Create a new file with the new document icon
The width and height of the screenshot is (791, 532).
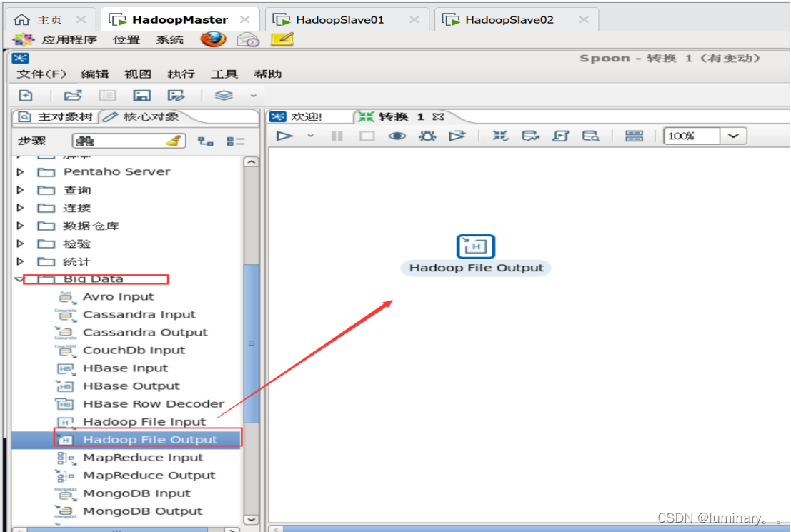[x=25, y=95]
